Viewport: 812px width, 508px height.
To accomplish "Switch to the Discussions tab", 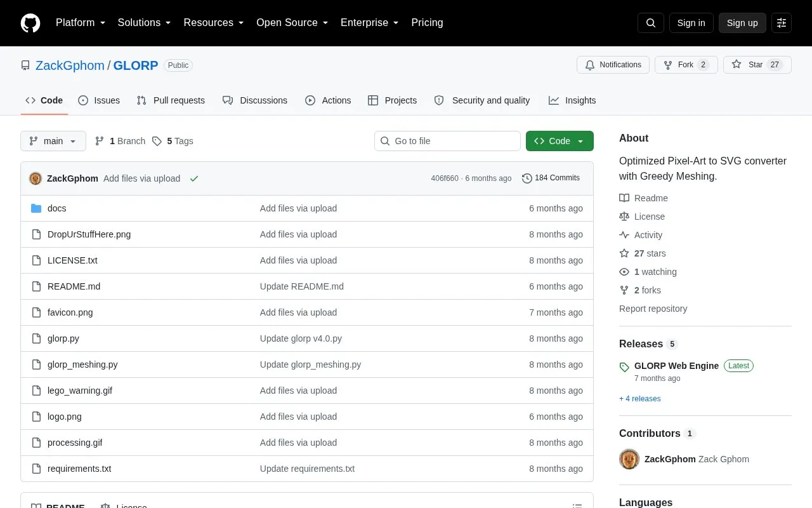I will pos(255,100).
